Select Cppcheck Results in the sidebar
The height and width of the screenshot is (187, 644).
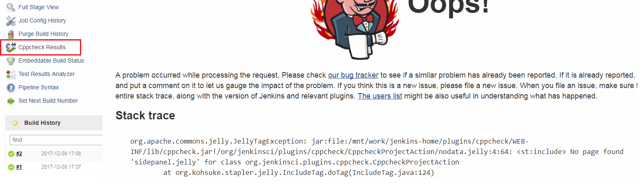tap(42, 47)
